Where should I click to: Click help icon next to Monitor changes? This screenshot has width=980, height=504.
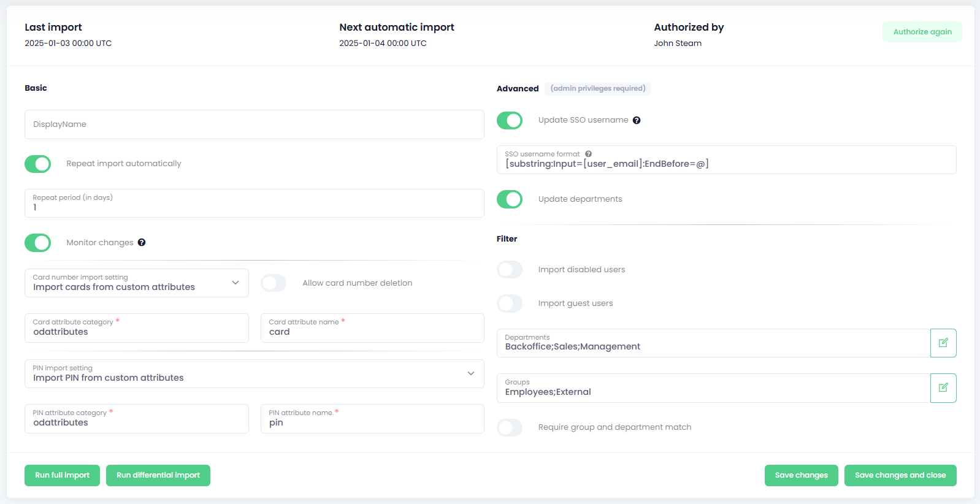[x=142, y=242]
